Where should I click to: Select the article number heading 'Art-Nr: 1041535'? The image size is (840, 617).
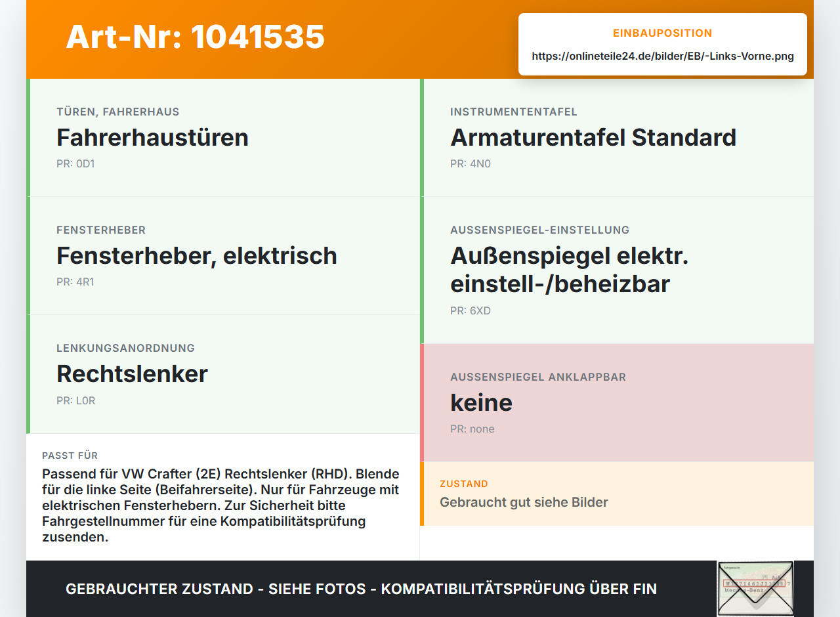pos(196,37)
